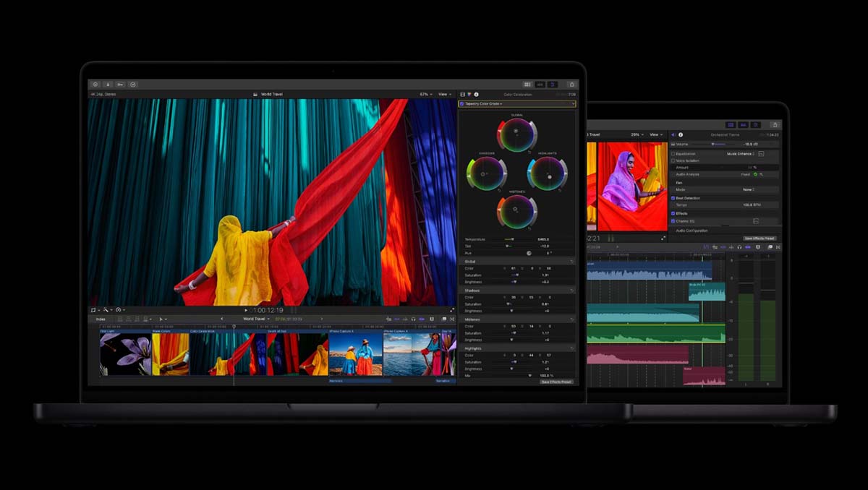The image size is (868, 490).
Task: Switch to the browser workspace tab, rear laptop
Action: click(731, 124)
